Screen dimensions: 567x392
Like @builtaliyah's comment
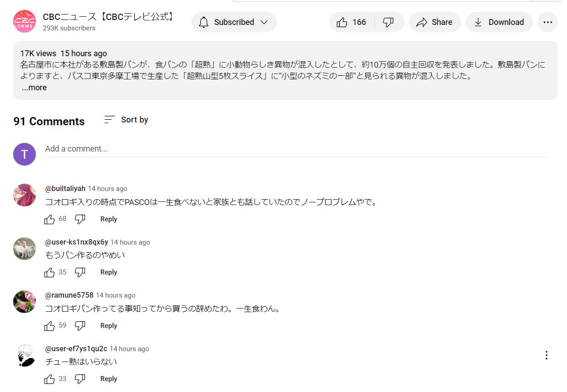49,219
